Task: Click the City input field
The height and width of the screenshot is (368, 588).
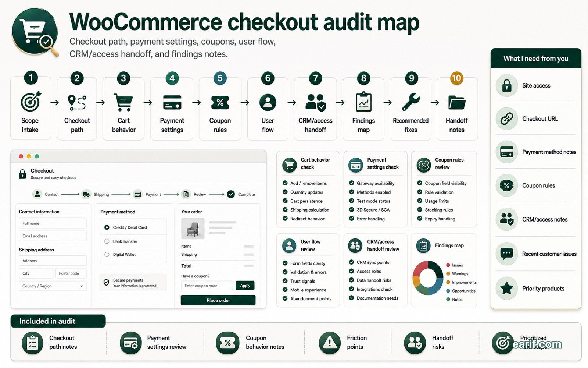Action: coord(36,273)
